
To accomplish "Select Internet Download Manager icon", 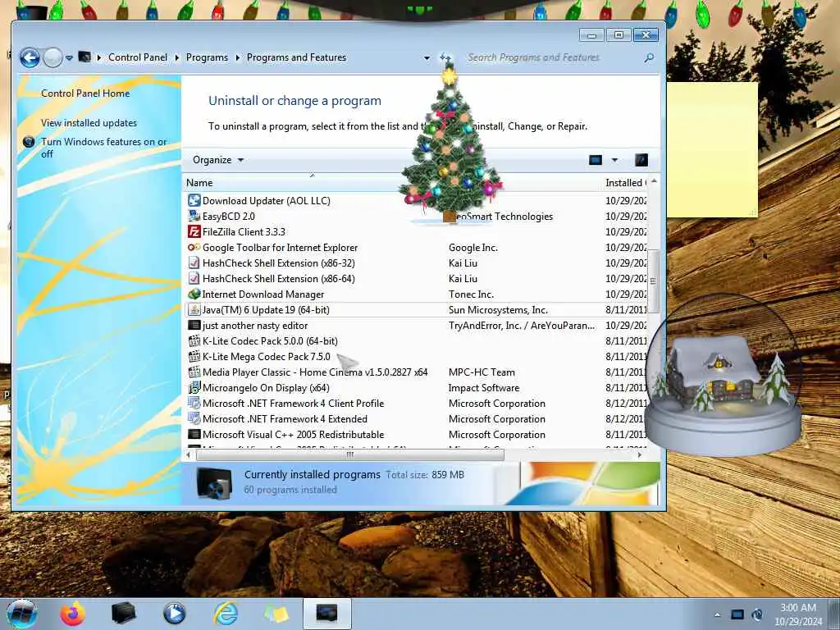I will coord(194,294).
